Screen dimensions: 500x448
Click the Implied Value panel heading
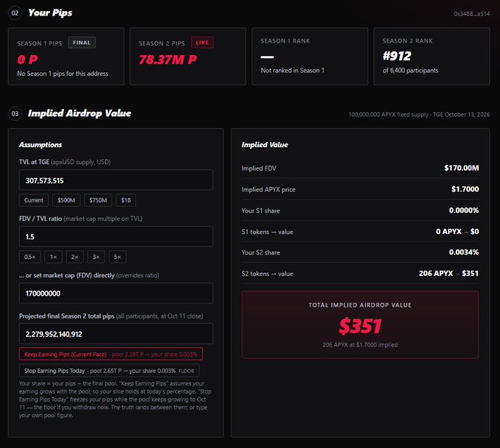pyautogui.click(x=265, y=144)
